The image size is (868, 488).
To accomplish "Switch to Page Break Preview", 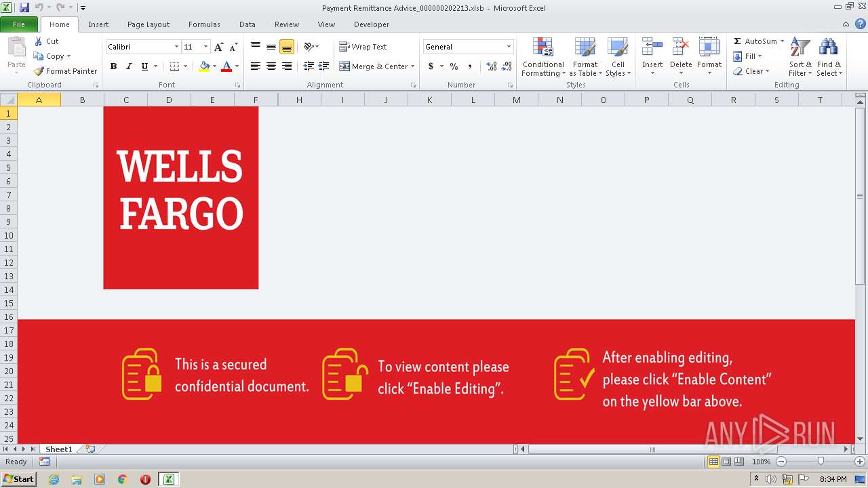I will point(739,462).
